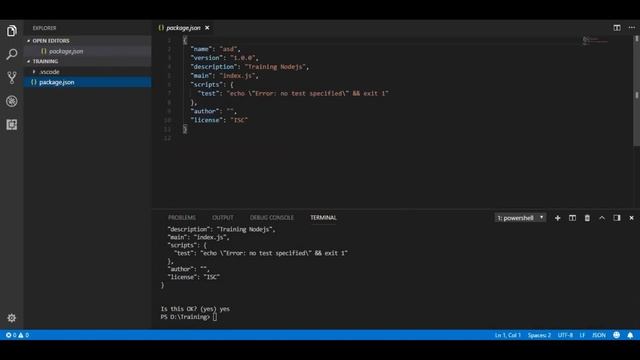
Task: Open the Search view
Action: coord(11,54)
